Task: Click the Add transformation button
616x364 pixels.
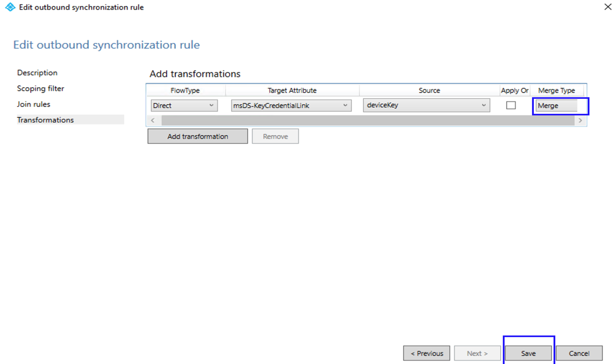Action: (197, 136)
